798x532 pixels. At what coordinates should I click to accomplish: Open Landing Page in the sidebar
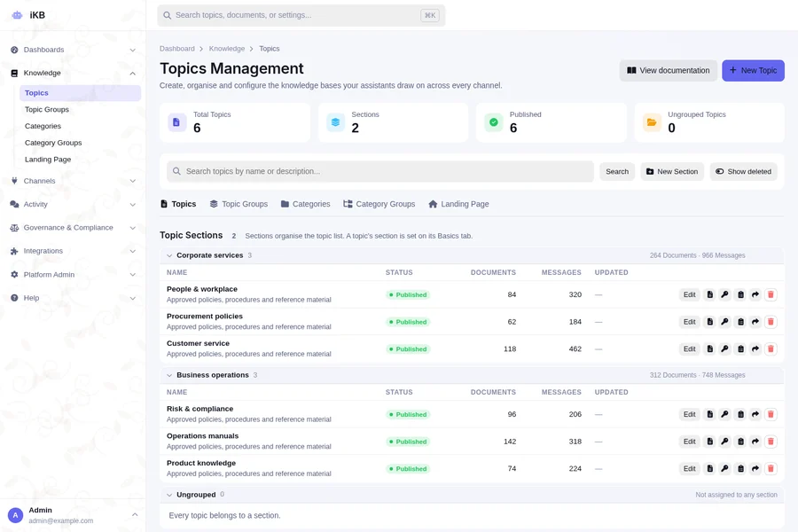click(x=81, y=160)
